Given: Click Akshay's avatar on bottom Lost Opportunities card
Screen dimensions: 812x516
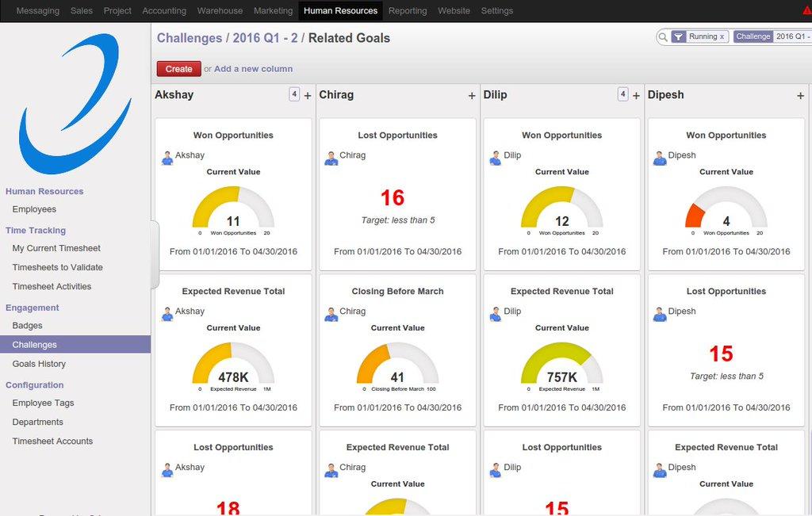Looking at the screenshot, I should pyautogui.click(x=167, y=470).
